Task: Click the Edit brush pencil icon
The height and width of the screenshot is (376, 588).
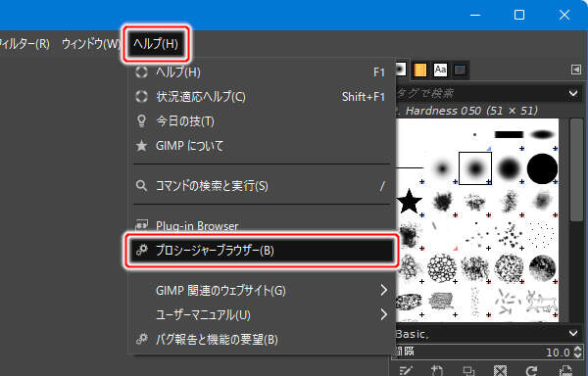Action: [x=407, y=371]
